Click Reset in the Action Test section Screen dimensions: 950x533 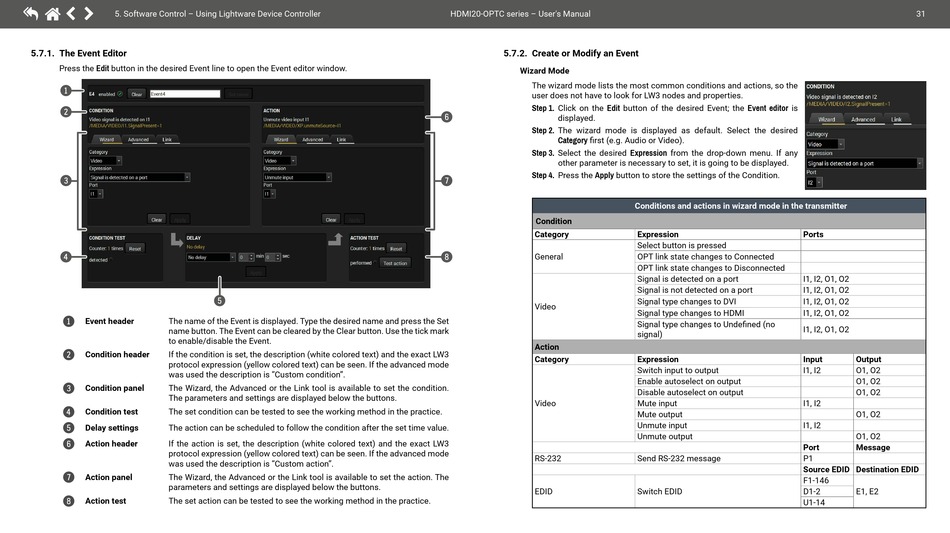click(396, 248)
